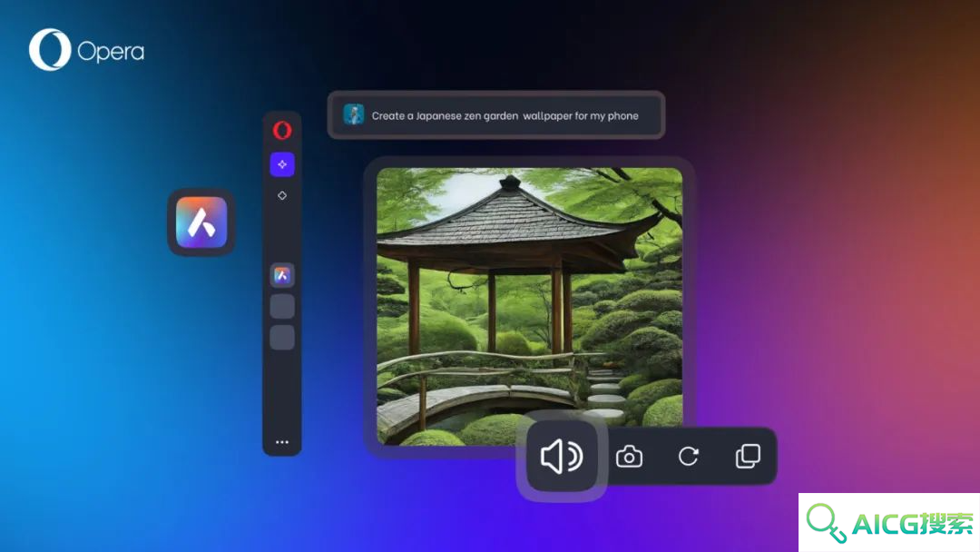The image size is (980, 552).
Task: Click the Opera logo in the top corner
Action: pyautogui.click(x=86, y=50)
